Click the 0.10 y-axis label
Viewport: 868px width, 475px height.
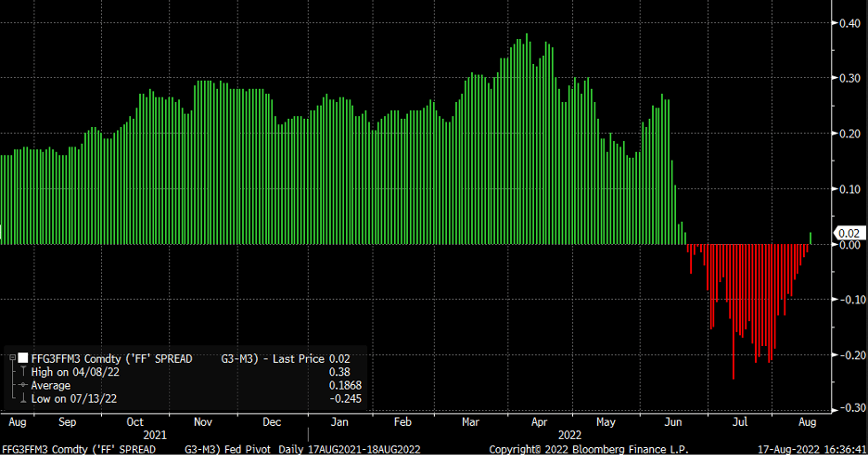pos(849,189)
